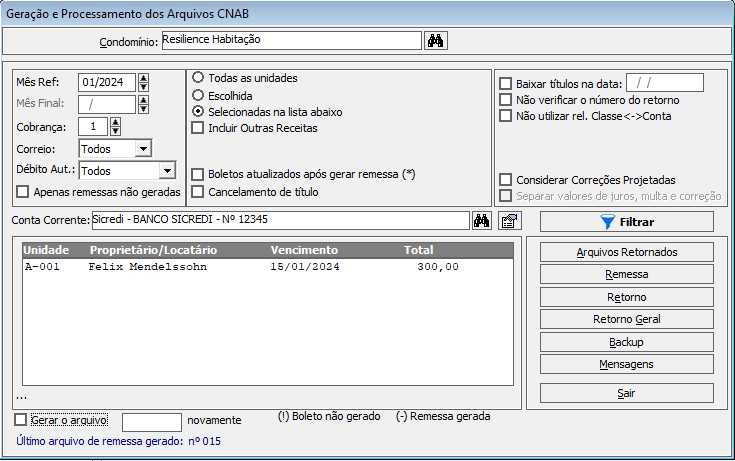Enable Baixar títulos na data checkbox
The height and width of the screenshot is (461, 735).
[505, 84]
